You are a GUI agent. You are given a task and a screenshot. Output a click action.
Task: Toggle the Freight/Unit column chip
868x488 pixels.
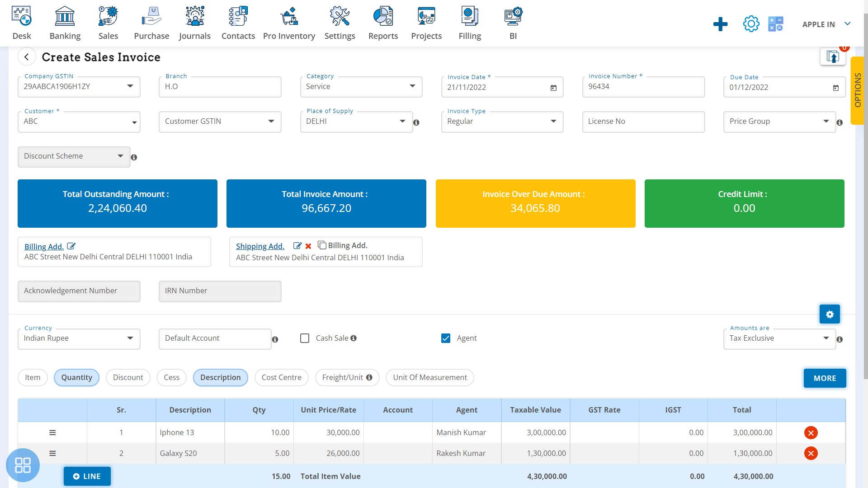click(x=347, y=377)
